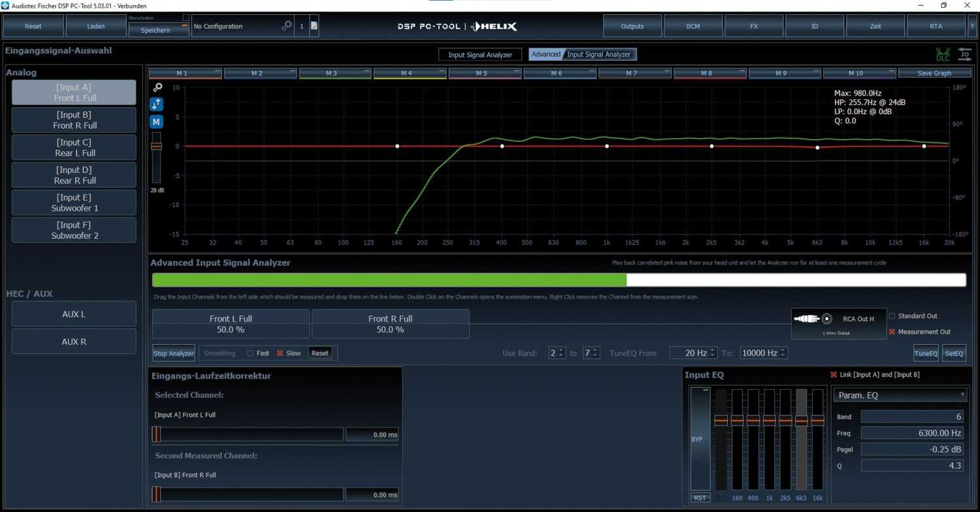Select Input A Front L Full
This screenshot has height=512, width=980.
tap(74, 93)
